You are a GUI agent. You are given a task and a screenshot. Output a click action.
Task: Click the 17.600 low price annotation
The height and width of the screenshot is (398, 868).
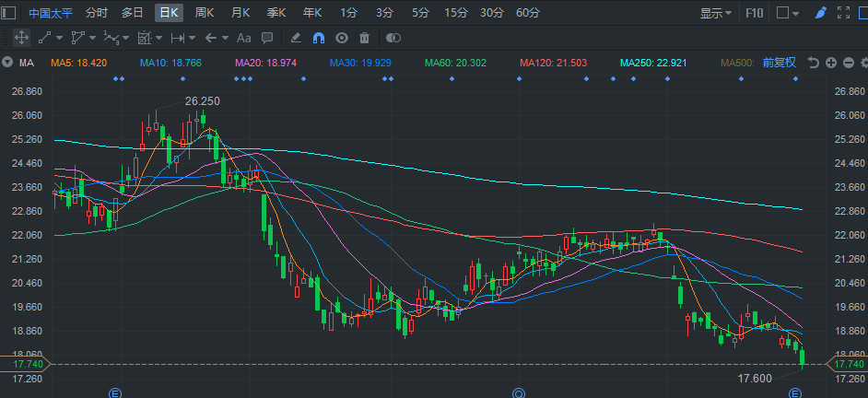click(x=755, y=379)
